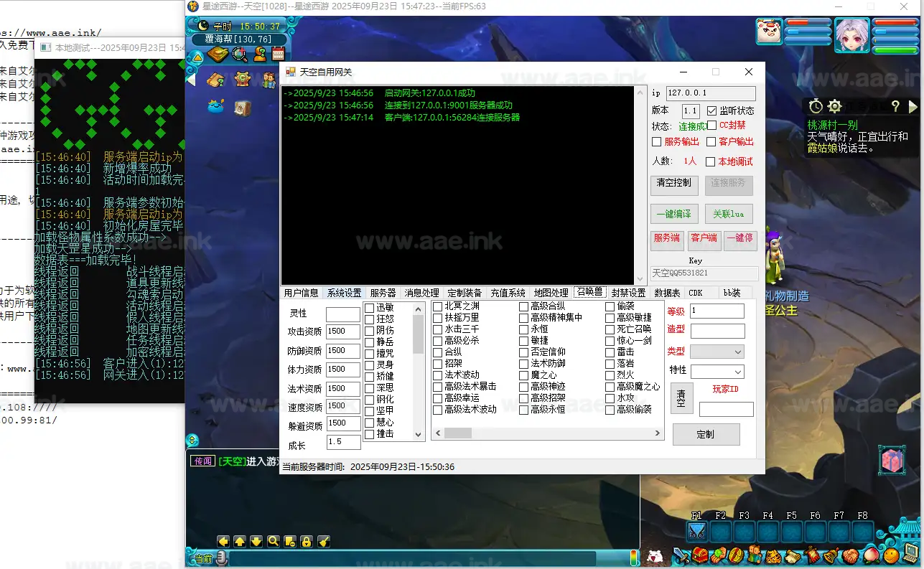Uncheck the 监听状态 checkbox
This screenshot has height=569, width=924.
712,111
